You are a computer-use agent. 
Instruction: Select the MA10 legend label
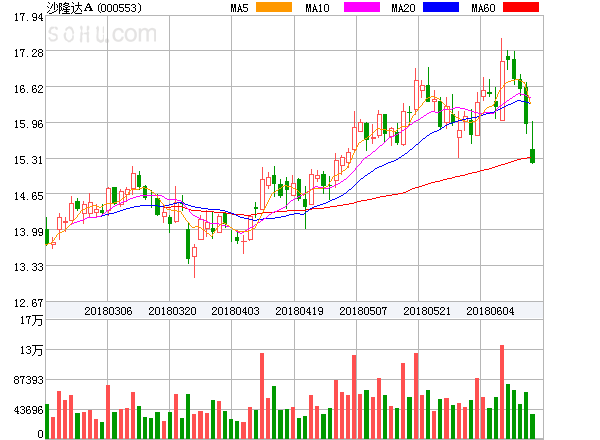point(318,8)
